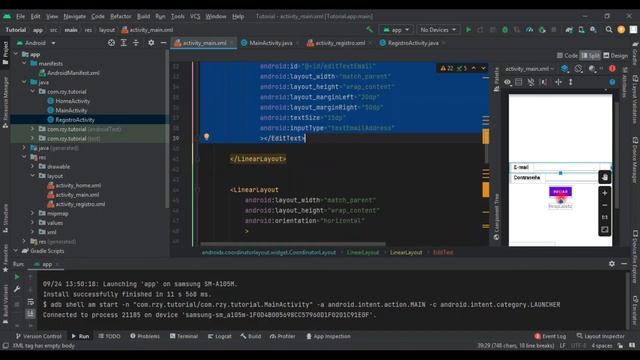Viewport: 640px width, 360px height.
Task: Open the Terminal tool window
Action: pyautogui.click(x=184, y=336)
